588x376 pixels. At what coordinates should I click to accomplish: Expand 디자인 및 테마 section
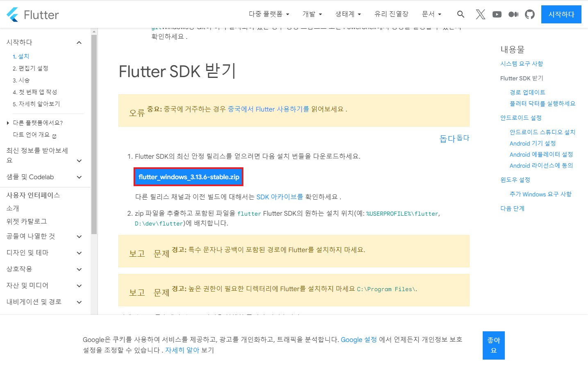pos(79,253)
